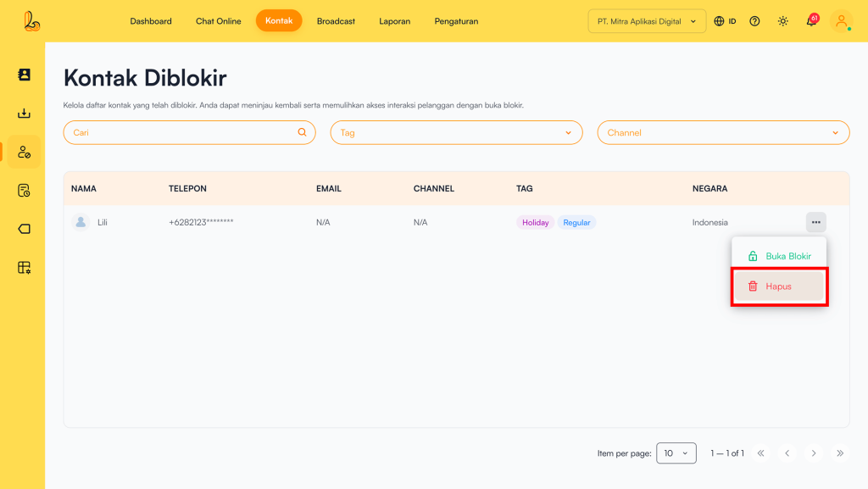Select Hapus from the context menu
This screenshot has height=489, width=868.
pos(778,286)
